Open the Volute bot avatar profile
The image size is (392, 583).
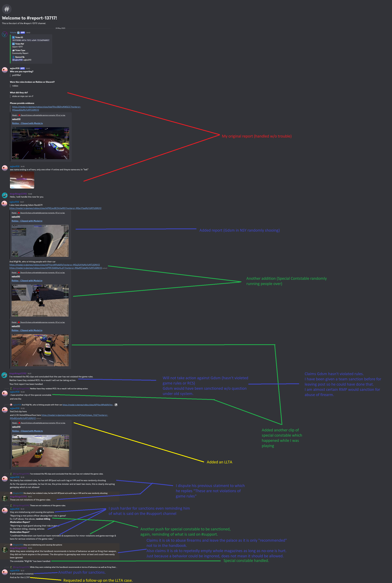[x=5, y=34]
